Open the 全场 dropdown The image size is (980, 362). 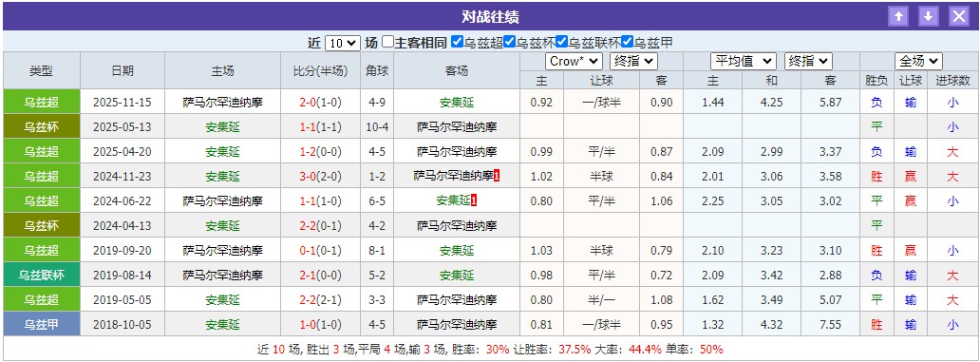(x=919, y=61)
